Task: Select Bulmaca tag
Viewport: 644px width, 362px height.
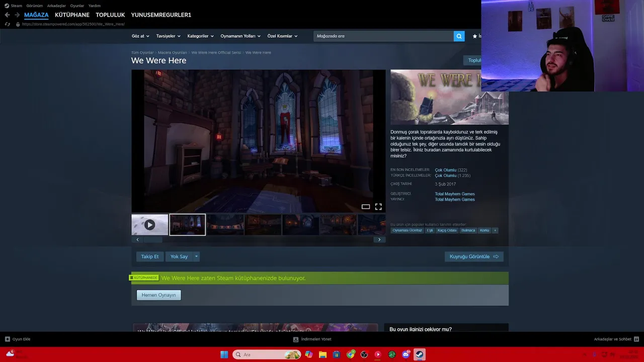Action: click(x=468, y=230)
